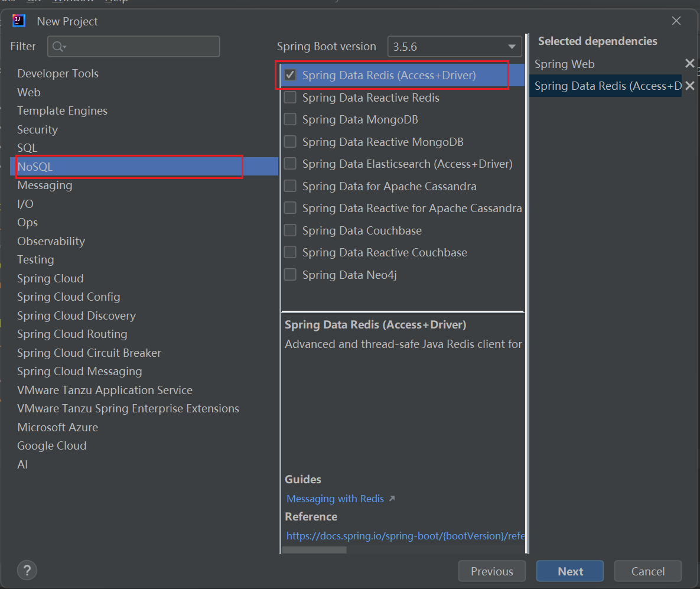Select Spring Data for Apache Cassandra checkbox
This screenshot has width=700, height=589.
coord(290,186)
